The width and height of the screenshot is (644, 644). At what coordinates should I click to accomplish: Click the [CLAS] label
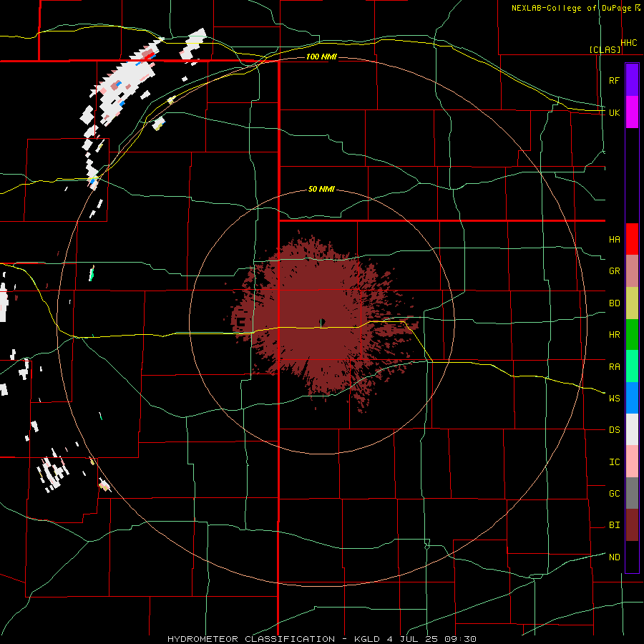coord(605,49)
